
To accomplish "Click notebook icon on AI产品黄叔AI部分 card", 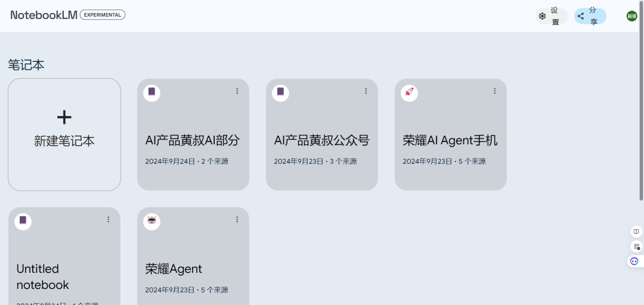I will coord(151,92).
